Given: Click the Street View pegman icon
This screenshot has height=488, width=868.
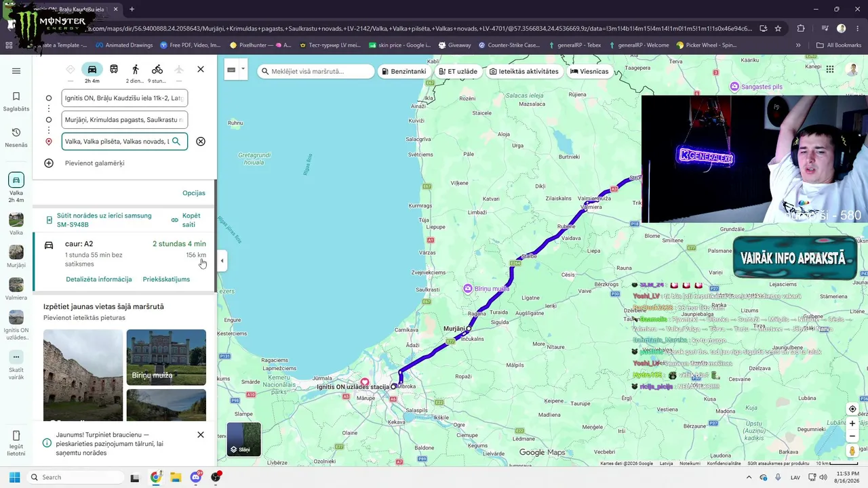Looking at the screenshot, I should tap(852, 451).
